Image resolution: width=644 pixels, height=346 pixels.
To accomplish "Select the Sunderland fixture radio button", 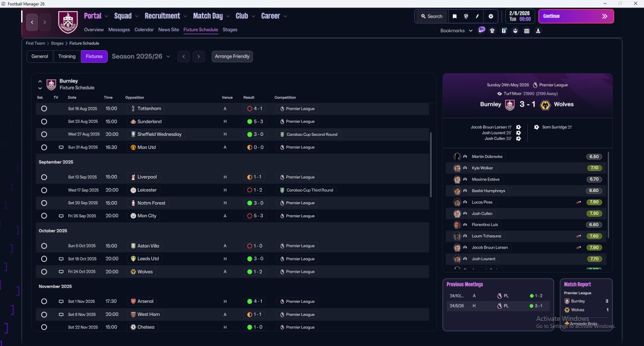I will pos(44,122).
